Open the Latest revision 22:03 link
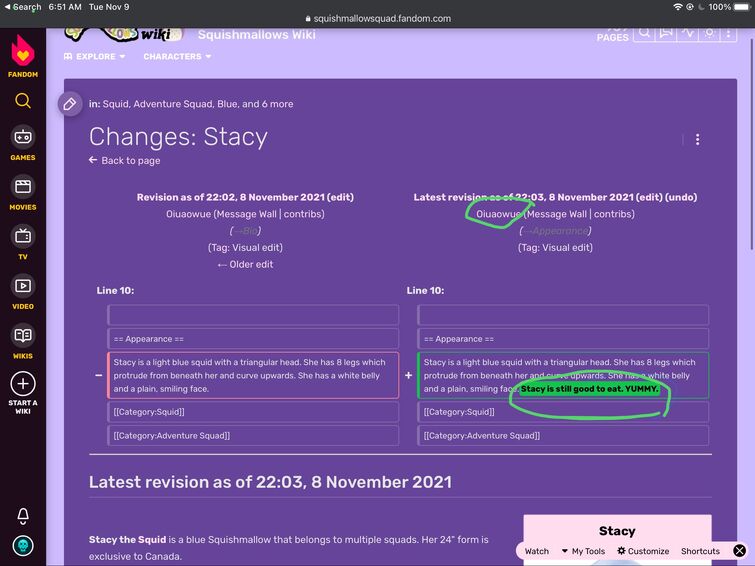This screenshot has height=566, width=755. pyautogui.click(x=523, y=197)
